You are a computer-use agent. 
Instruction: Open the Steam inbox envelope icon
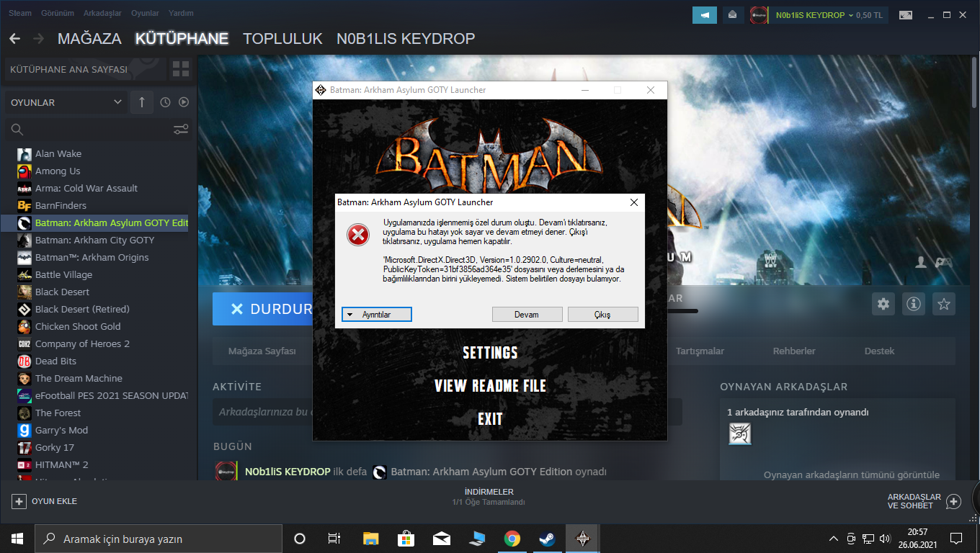click(x=733, y=14)
